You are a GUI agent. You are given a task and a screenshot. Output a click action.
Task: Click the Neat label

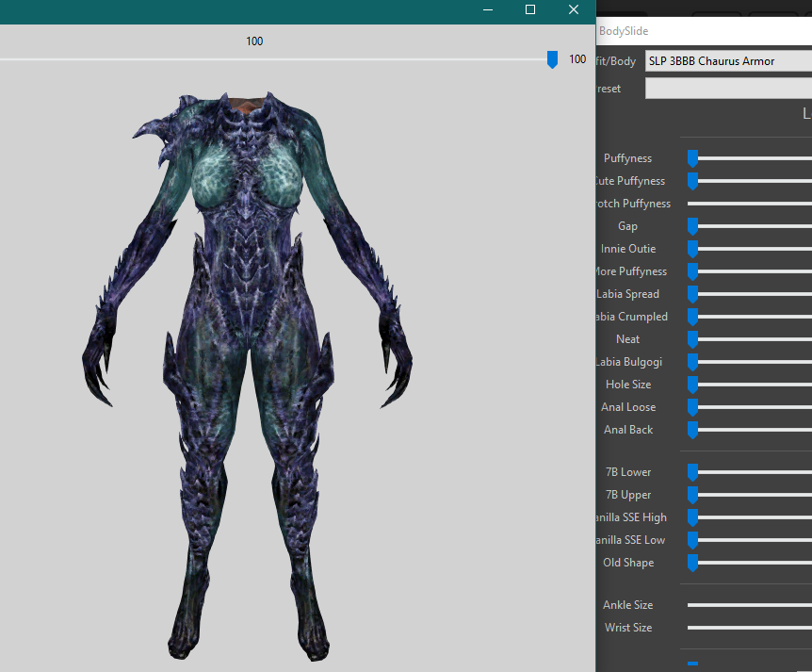pyautogui.click(x=627, y=339)
